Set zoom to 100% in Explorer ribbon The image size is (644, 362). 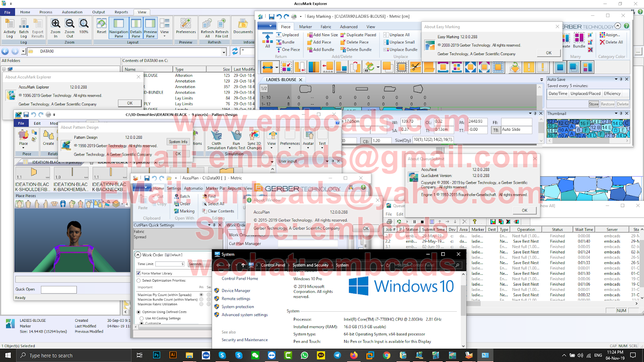(x=84, y=27)
